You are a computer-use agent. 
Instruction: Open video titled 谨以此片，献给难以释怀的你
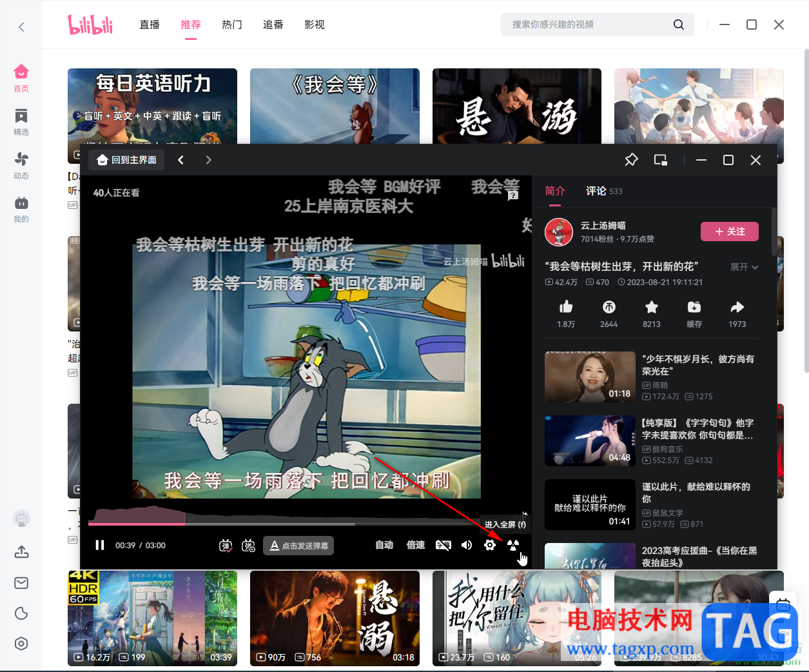(696, 493)
